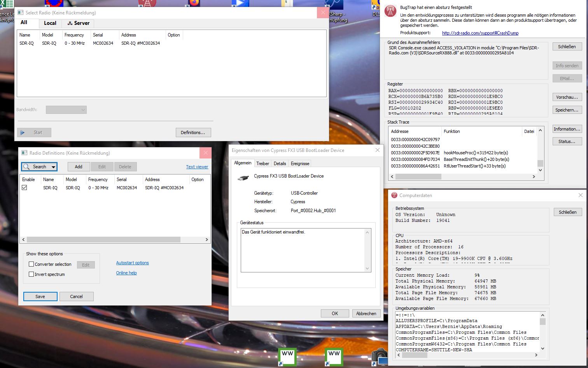The image size is (588, 368).
Task: Click the Cypress USB device icon
Action: click(x=243, y=178)
